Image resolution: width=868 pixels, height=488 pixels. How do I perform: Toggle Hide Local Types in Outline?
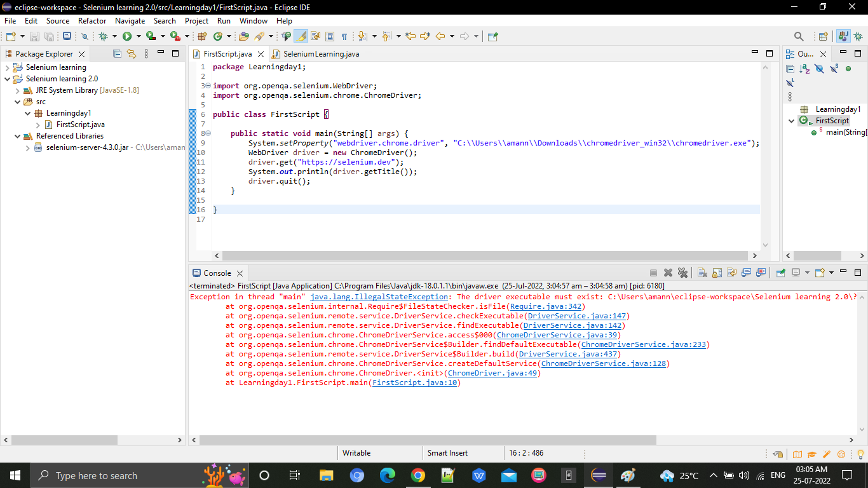pos(790,83)
